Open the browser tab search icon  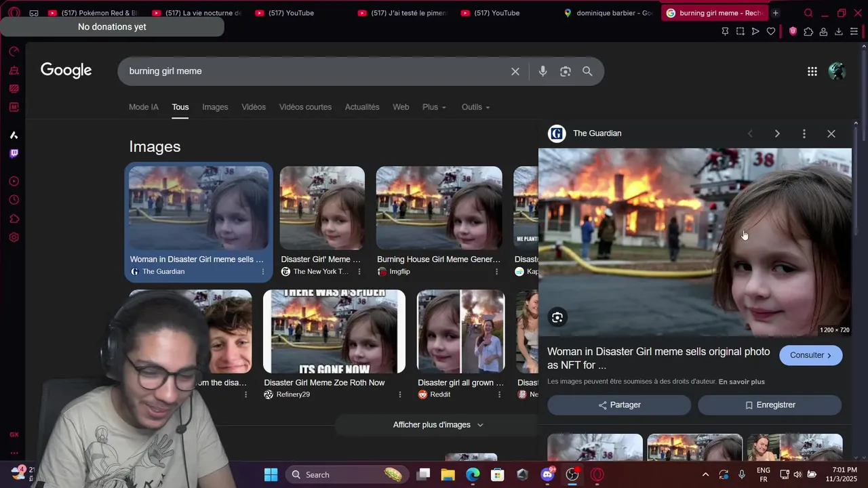click(x=808, y=13)
